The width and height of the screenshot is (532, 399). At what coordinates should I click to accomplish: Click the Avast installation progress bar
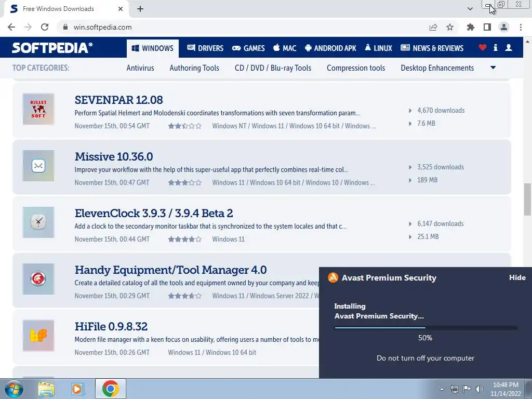tap(426, 328)
